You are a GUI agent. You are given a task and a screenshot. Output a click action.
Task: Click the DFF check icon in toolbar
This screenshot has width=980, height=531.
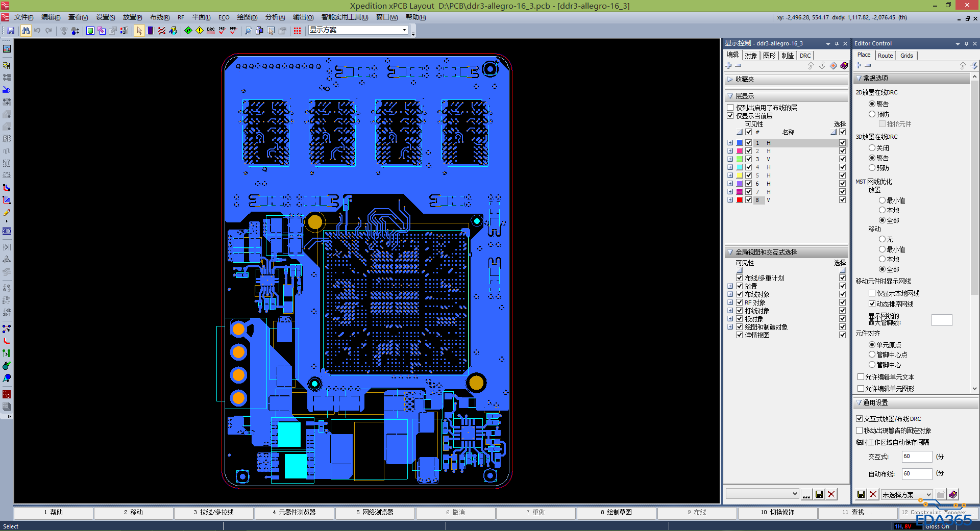coord(233,31)
